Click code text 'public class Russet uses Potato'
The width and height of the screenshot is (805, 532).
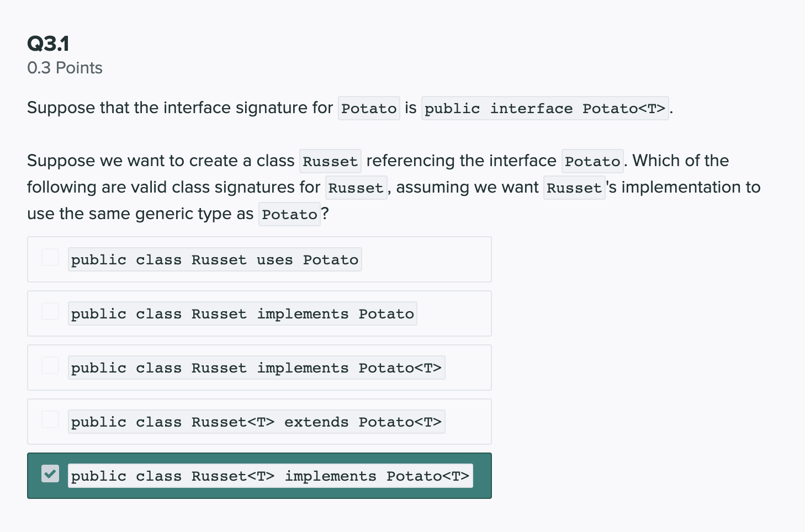[215, 260]
